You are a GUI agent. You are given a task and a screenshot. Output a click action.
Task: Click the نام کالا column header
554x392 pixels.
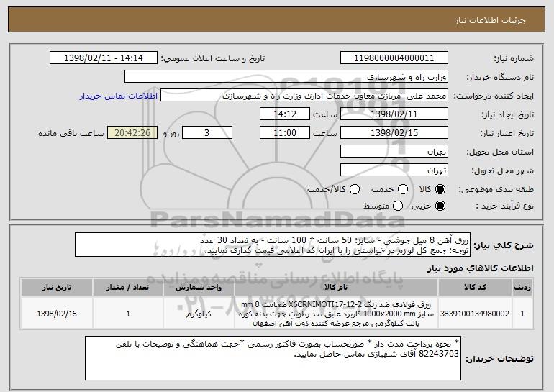(x=337, y=288)
